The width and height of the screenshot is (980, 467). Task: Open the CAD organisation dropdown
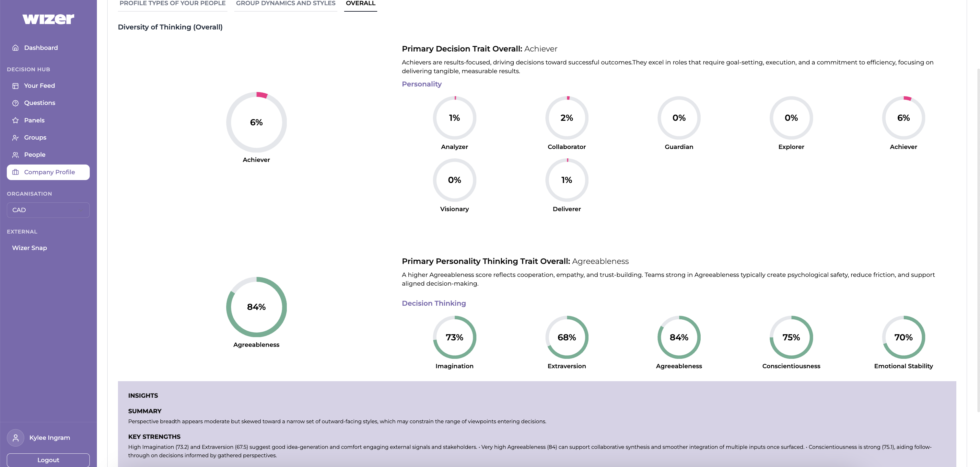pyautogui.click(x=48, y=210)
